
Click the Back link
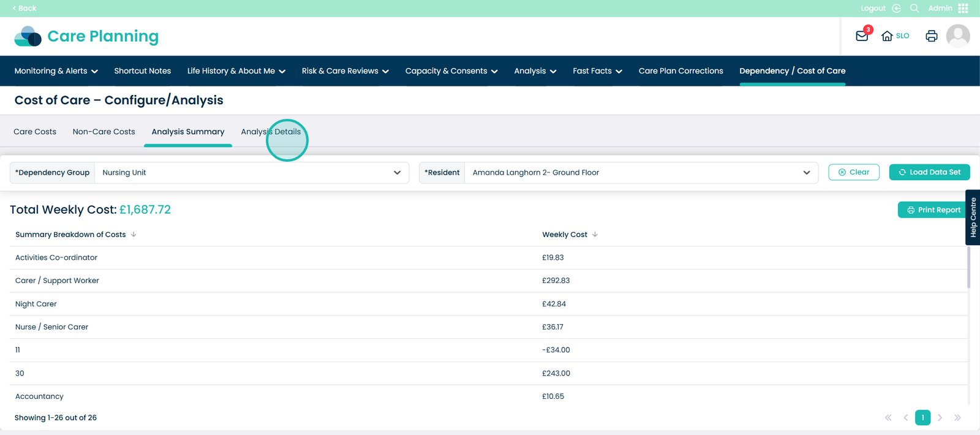24,9
